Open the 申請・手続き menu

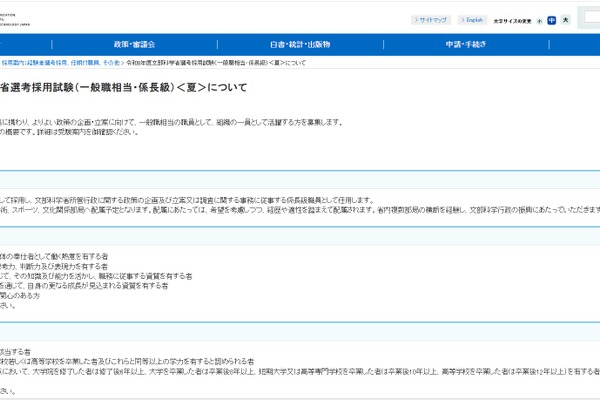click(466, 44)
